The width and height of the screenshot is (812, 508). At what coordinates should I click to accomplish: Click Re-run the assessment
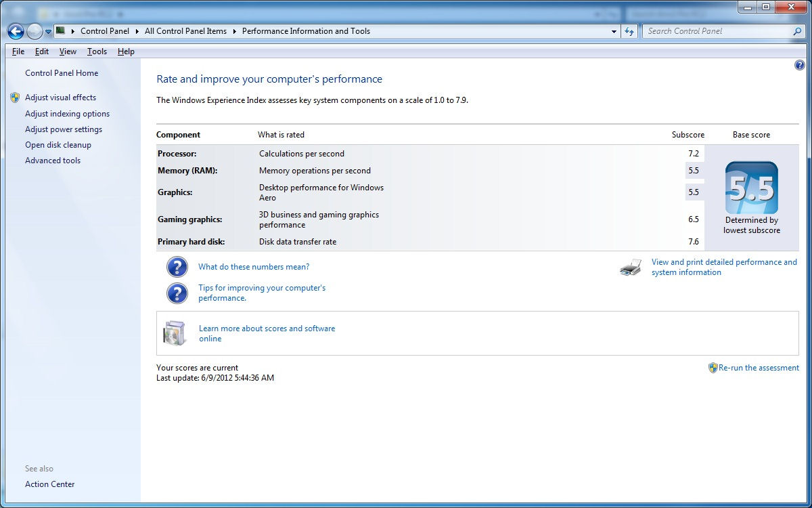(759, 368)
